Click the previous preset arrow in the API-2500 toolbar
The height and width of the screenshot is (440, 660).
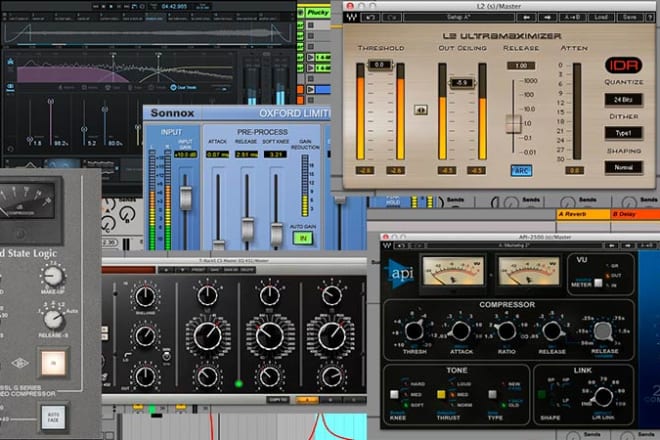click(x=612, y=245)
